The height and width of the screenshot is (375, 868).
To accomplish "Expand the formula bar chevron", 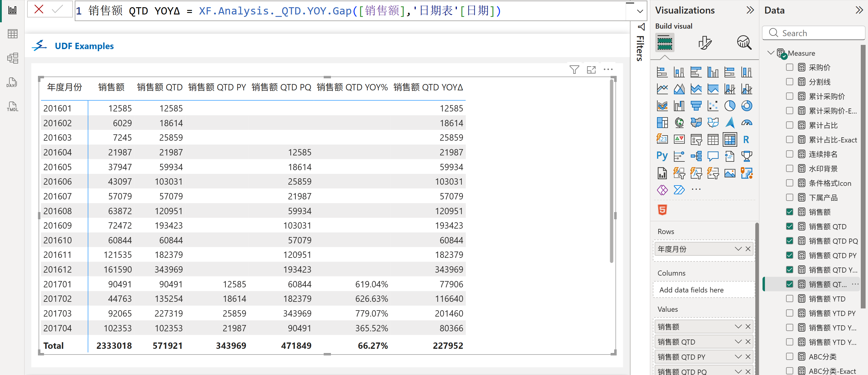I will pyautogui.click(x=640, y=11).
